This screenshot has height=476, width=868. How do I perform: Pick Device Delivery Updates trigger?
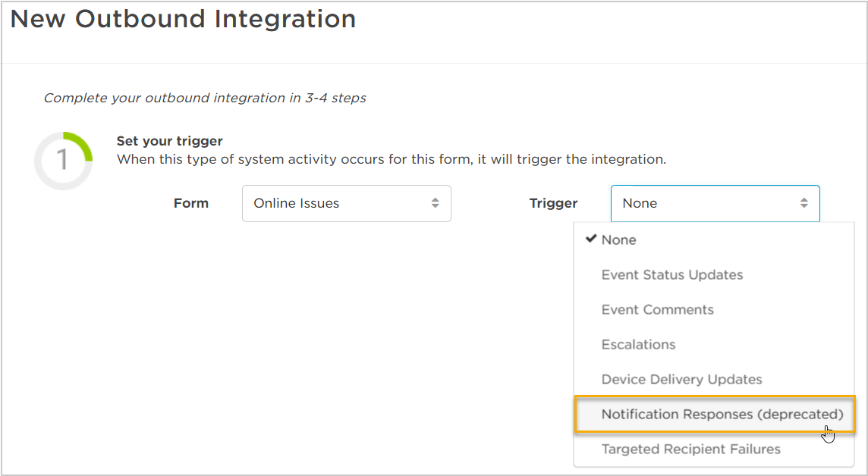(714, 379)
